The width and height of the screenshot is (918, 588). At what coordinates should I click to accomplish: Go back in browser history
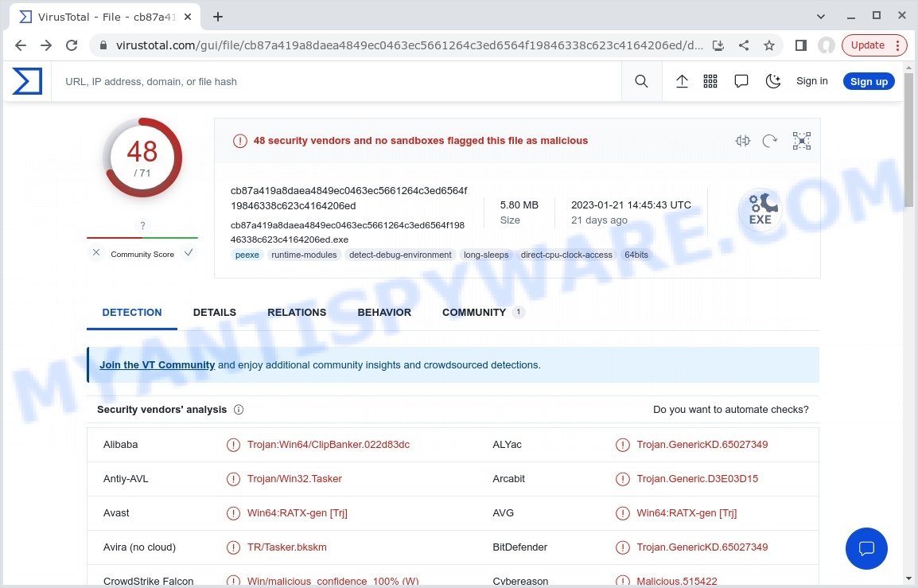[x=21, y=45]
